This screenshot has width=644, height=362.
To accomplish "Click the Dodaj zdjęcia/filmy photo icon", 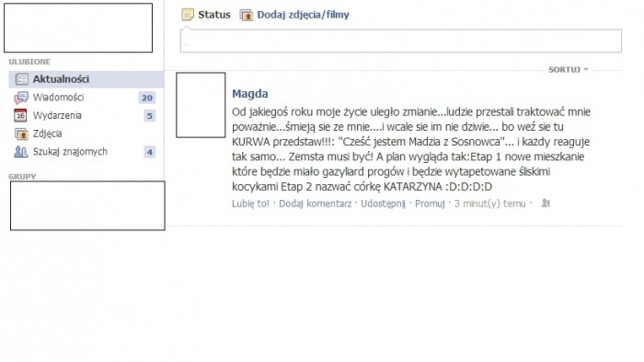I will coord(246,16).
